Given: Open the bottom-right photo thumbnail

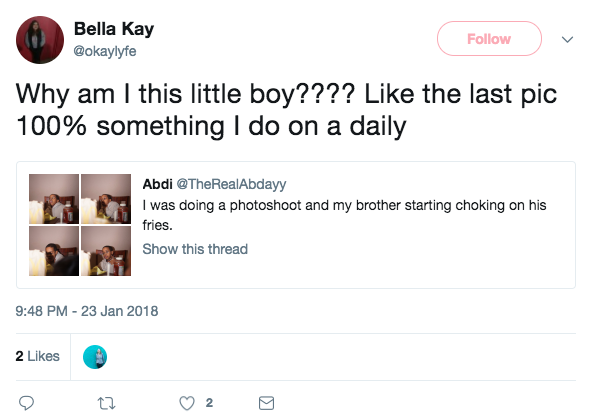Looking at the screenshot, I should pos(106,250).
